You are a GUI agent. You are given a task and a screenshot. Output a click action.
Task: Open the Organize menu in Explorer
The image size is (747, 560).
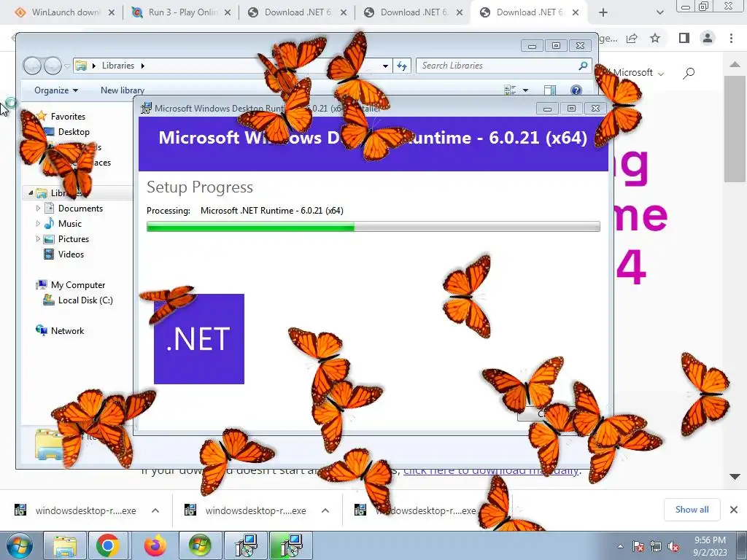click(x=56, y=90)
